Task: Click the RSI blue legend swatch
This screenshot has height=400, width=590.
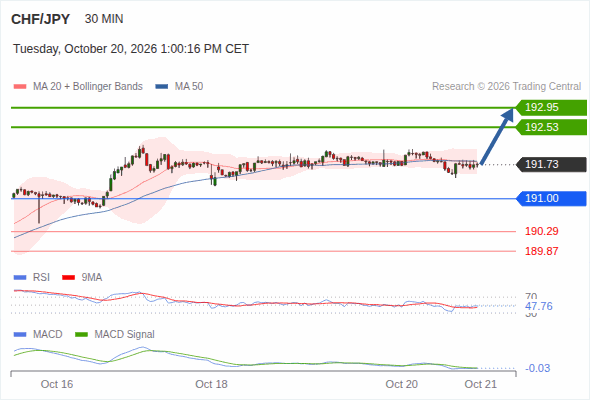Action: pos(20,278)
